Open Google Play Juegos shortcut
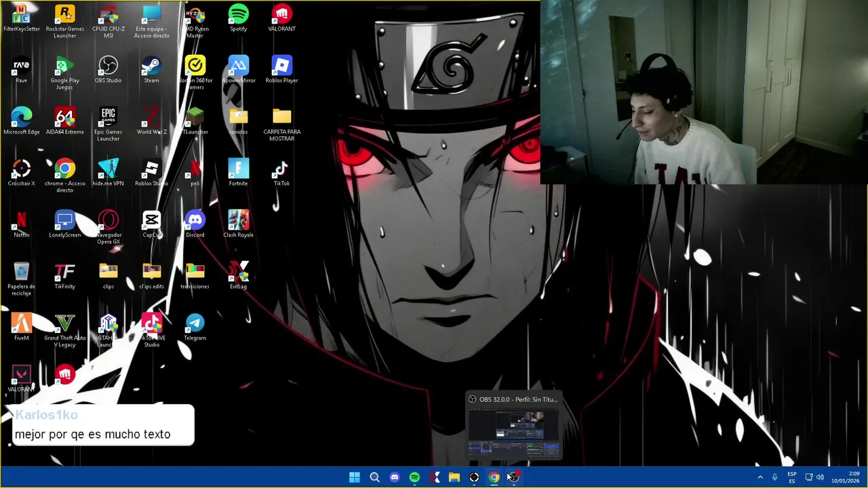The height and width of the screenshot is (488, 868). tap(65, 73)
